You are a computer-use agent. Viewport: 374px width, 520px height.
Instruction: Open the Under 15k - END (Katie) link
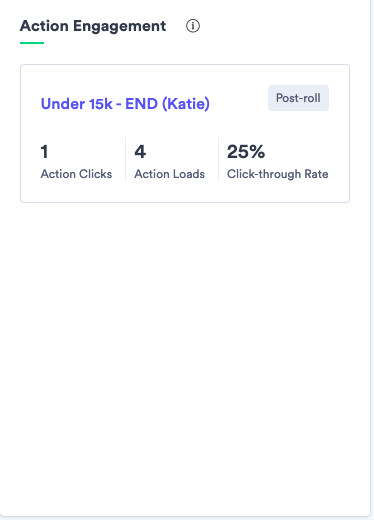click(x=125, y=104)
